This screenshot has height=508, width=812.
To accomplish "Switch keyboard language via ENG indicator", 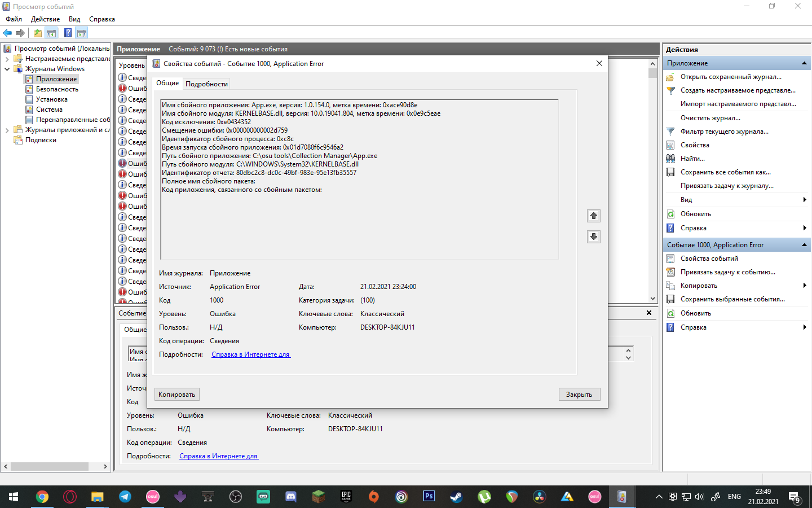I will coord(734,497).
